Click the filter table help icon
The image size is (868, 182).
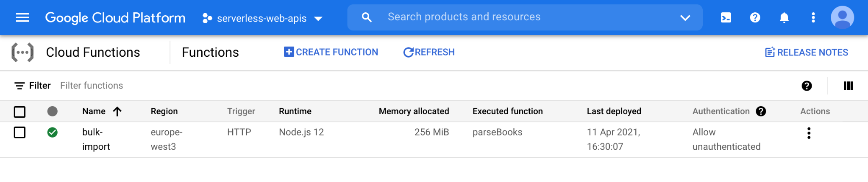tap(807, 86)
